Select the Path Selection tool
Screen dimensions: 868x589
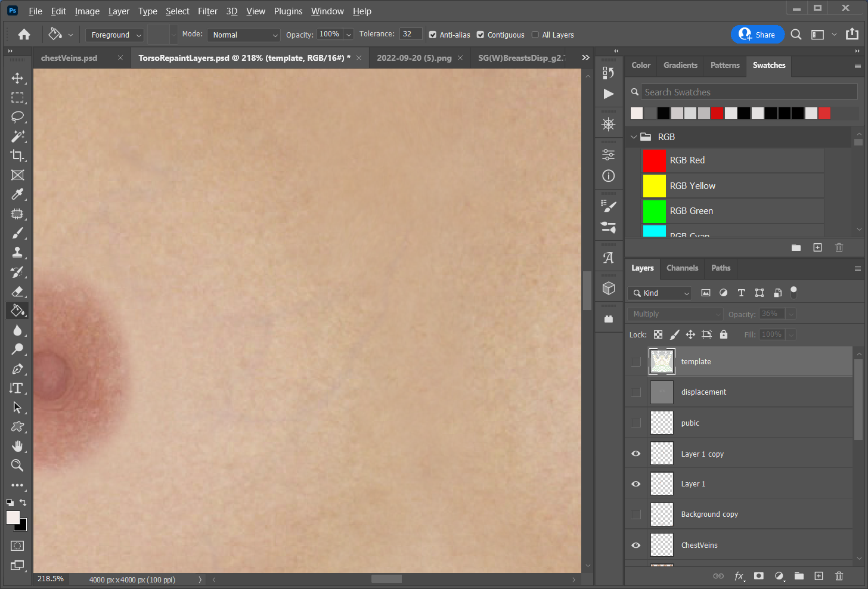[x=17, y=407]
